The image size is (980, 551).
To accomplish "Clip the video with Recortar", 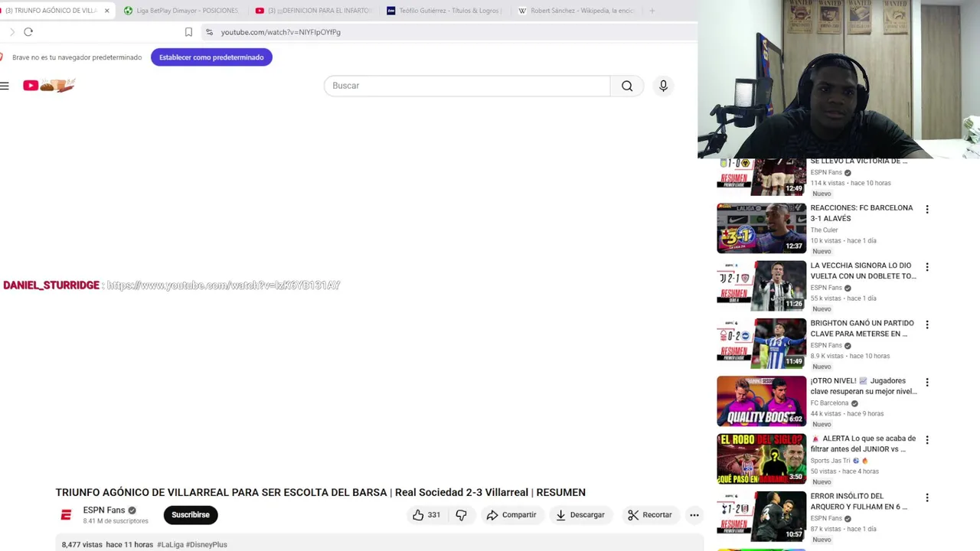I will [649, 515].
